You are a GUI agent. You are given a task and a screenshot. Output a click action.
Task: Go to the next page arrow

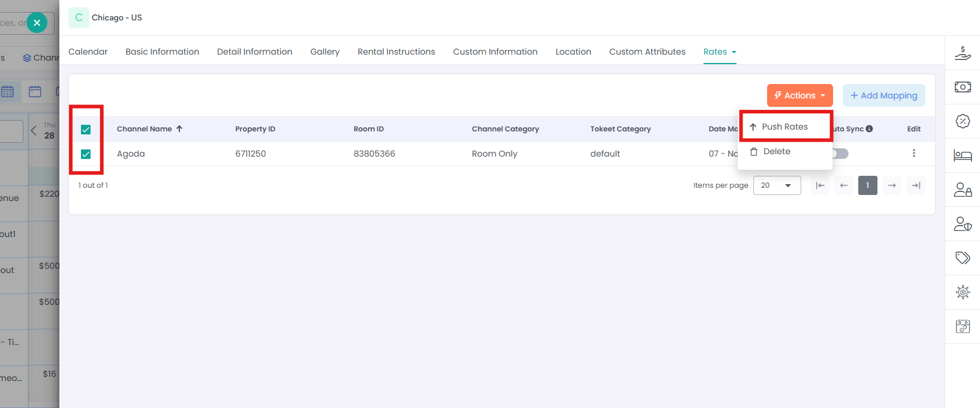(892, 185)
